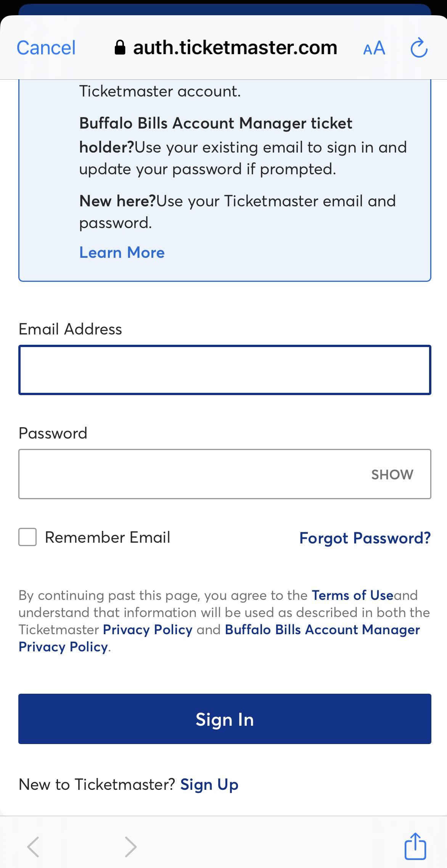Click the Sign Up link
447x868 pixels.
click(x=209, y=784)
